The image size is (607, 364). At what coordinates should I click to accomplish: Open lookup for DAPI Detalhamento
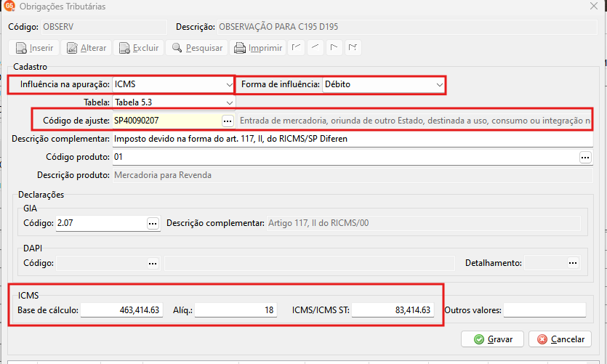pos(573,263)
